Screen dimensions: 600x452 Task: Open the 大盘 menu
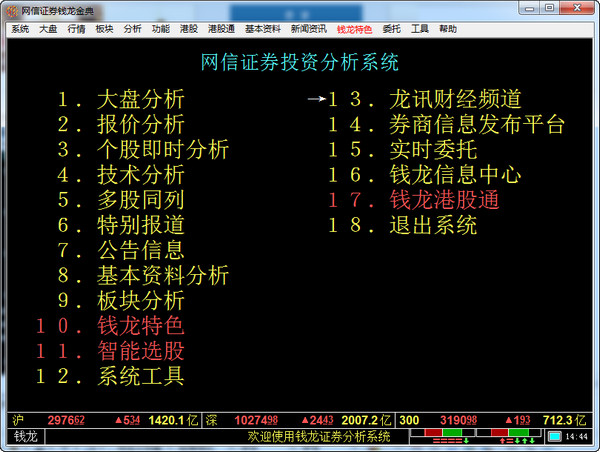coord(48,29)
